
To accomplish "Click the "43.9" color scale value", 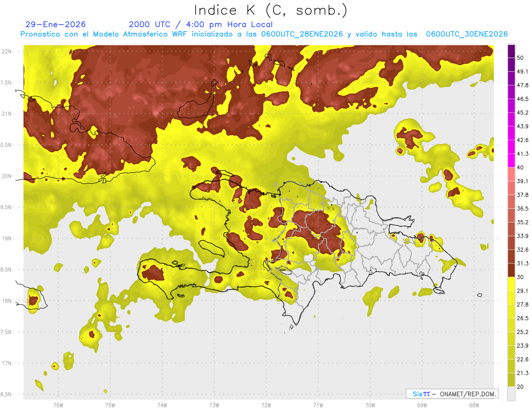I will point(522,126).
